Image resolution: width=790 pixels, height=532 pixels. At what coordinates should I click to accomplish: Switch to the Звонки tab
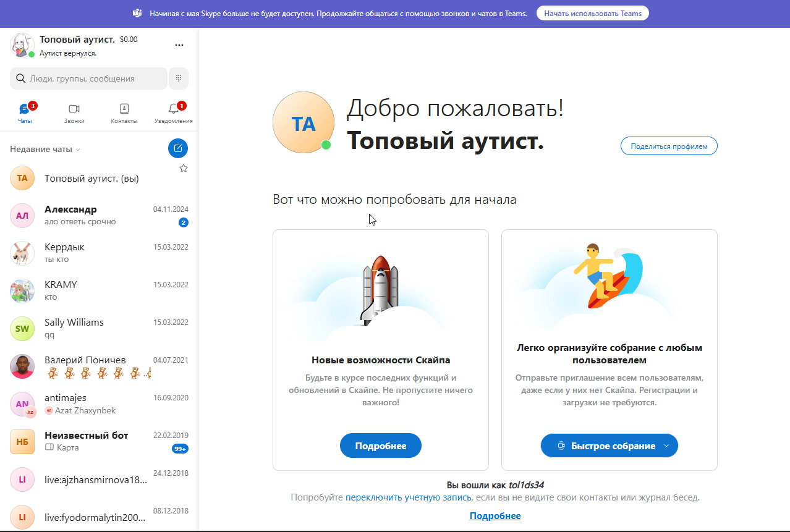(x=74, y=113)
